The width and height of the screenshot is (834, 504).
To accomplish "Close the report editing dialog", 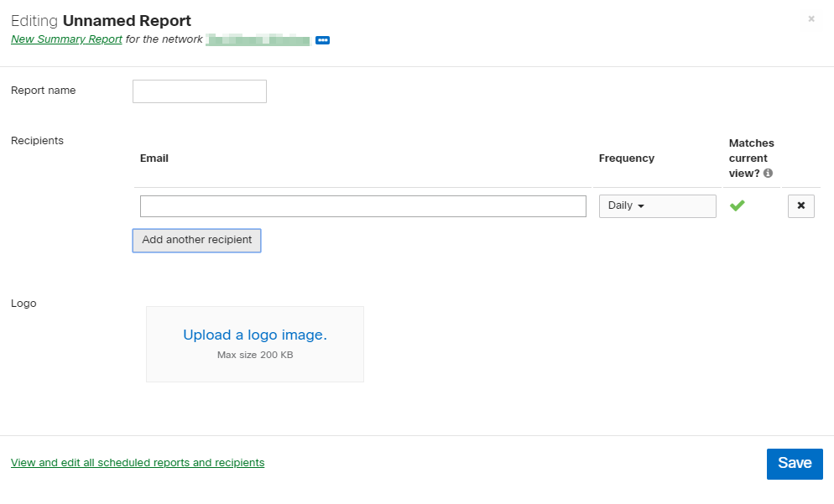I will (x=811, y=18).
